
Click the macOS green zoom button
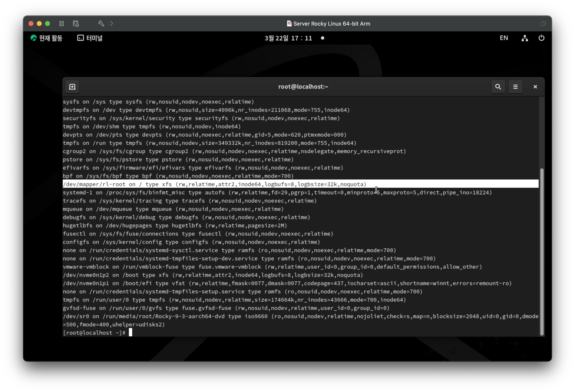[48, 24]
